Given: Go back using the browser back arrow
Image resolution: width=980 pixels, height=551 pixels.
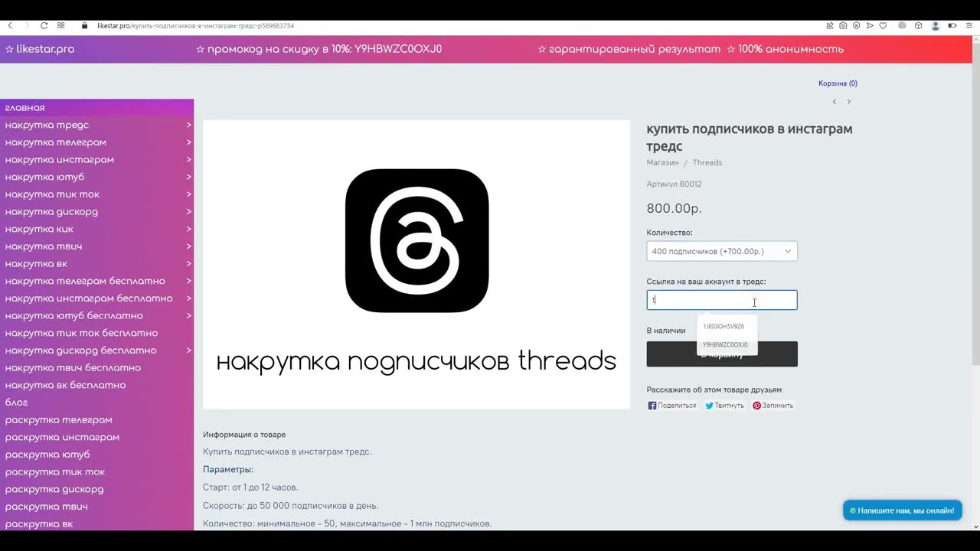Looking at the screenshot, I should [10, 25].
